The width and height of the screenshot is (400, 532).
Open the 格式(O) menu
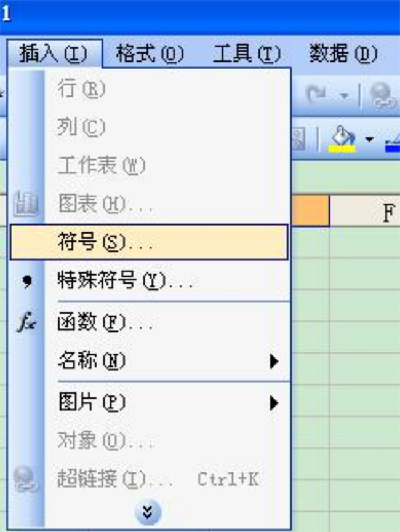point(150,54)
